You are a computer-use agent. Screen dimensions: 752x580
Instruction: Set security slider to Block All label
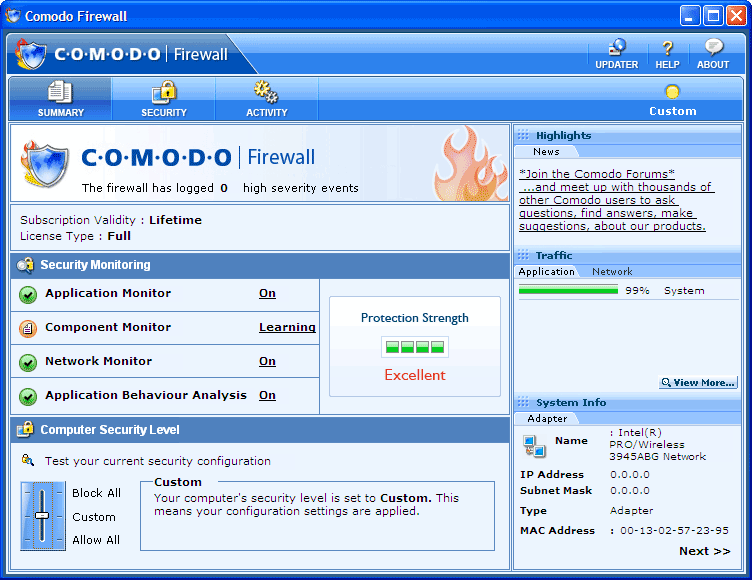(96, 493)
